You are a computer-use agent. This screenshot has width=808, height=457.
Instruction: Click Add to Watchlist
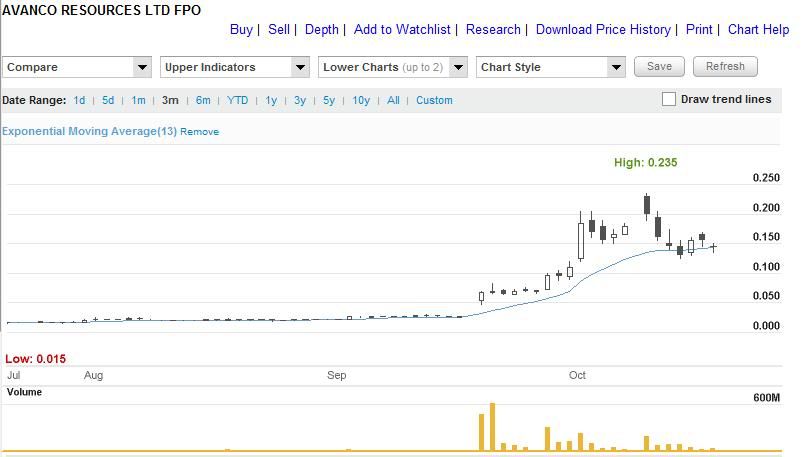pyautogui.click(x=402, y=30)
